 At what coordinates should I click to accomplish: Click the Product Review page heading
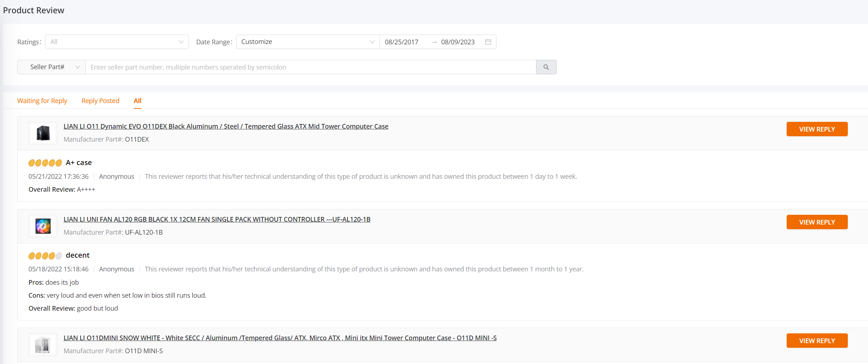pyautogui.click(x=33, y=10)
